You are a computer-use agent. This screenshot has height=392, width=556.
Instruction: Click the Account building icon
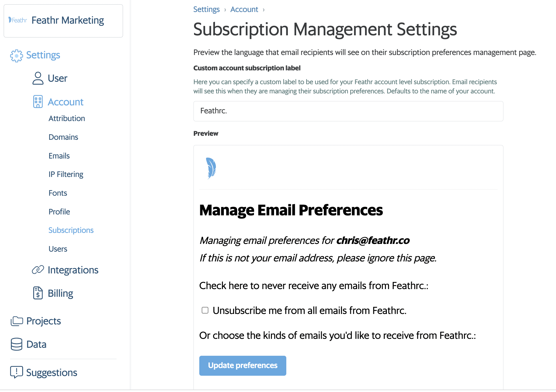(38, 102)
